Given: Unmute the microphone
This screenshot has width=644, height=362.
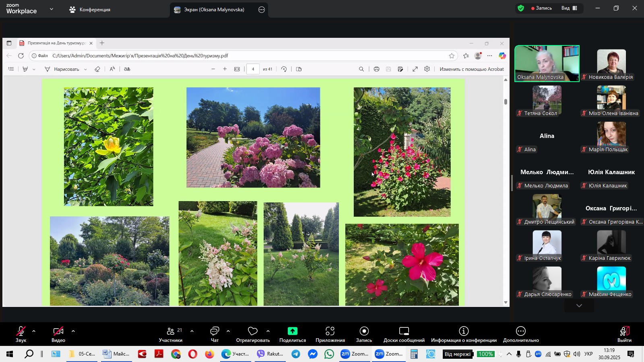Looking at the screenshot, I should (21, 334).
